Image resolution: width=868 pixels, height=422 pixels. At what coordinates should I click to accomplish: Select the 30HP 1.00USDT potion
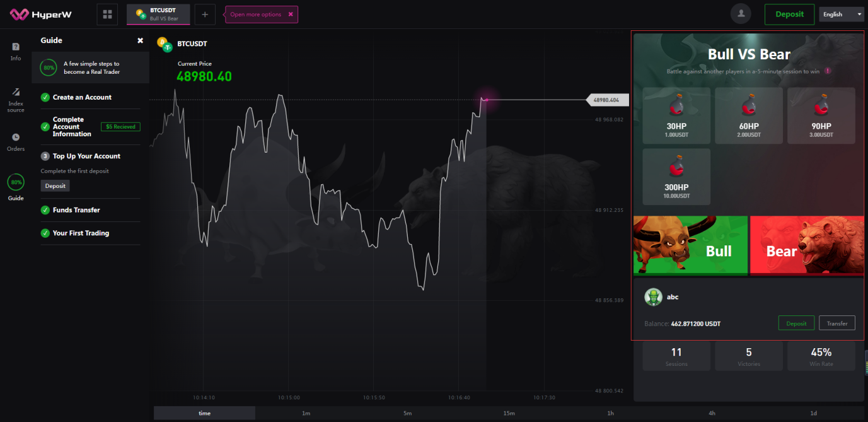tap(676, 115)
